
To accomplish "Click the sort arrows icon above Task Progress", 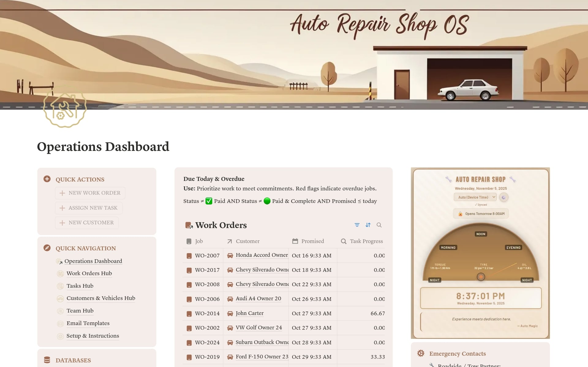I will [368, 225].
